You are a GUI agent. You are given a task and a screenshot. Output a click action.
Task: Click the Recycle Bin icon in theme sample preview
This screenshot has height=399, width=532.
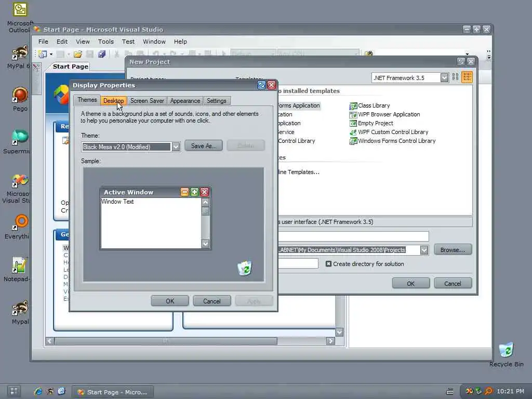[x=244, y=268]
